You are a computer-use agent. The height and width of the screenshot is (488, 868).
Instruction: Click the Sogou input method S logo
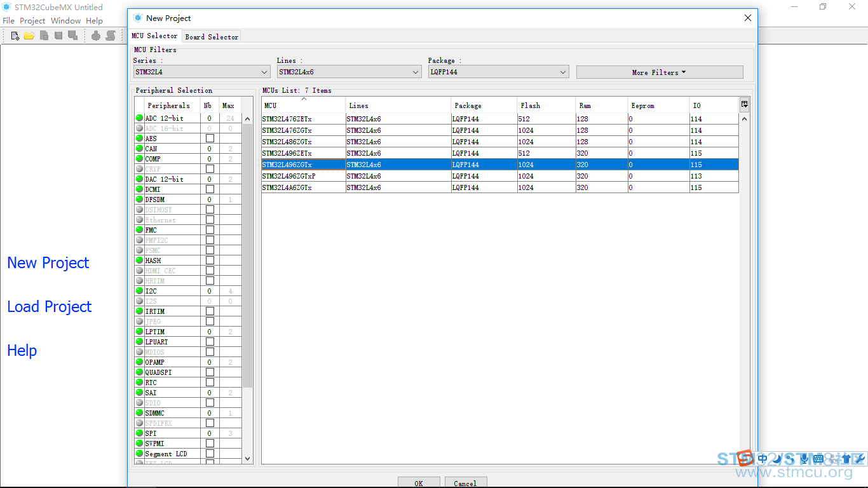tap(746, 458)
